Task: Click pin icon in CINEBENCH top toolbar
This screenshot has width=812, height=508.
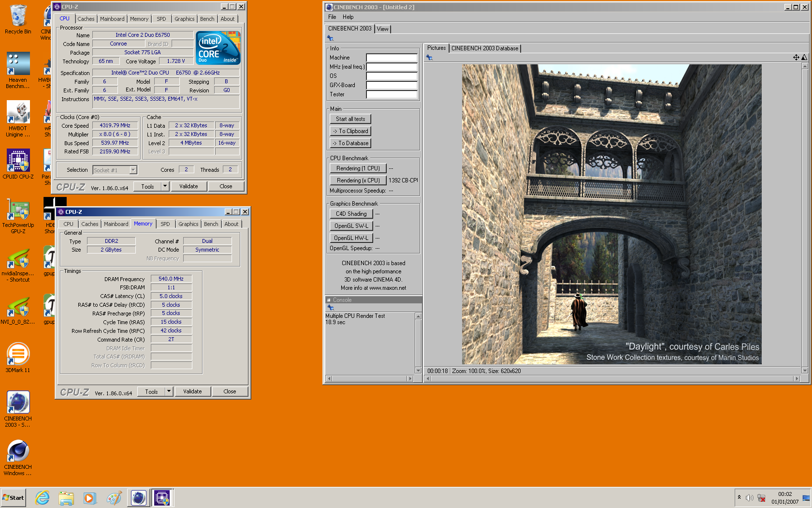Action: point(331,38)
